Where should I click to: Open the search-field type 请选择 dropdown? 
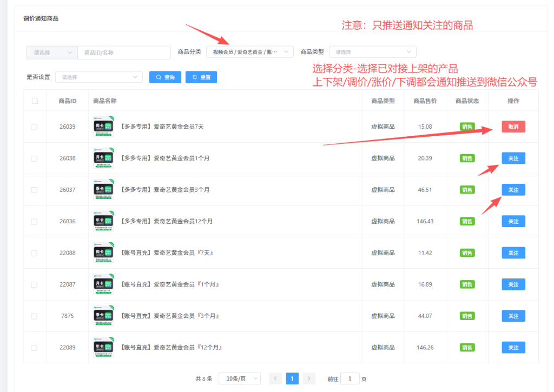(52, 52)
